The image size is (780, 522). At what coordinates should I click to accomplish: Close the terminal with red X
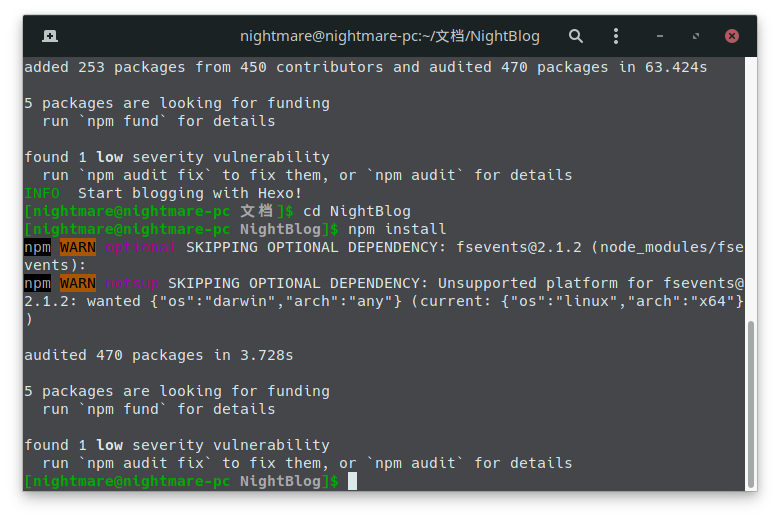pos(732,36)
